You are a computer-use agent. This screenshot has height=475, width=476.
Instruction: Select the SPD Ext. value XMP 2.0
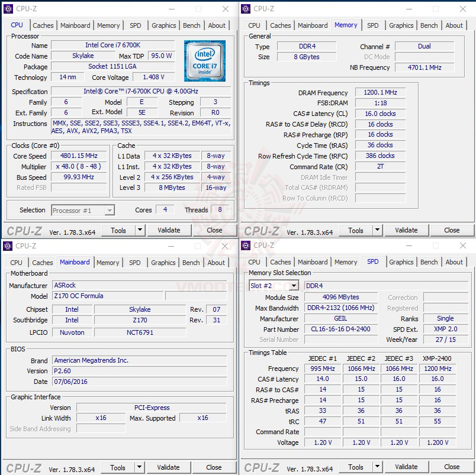coord(445,329)
